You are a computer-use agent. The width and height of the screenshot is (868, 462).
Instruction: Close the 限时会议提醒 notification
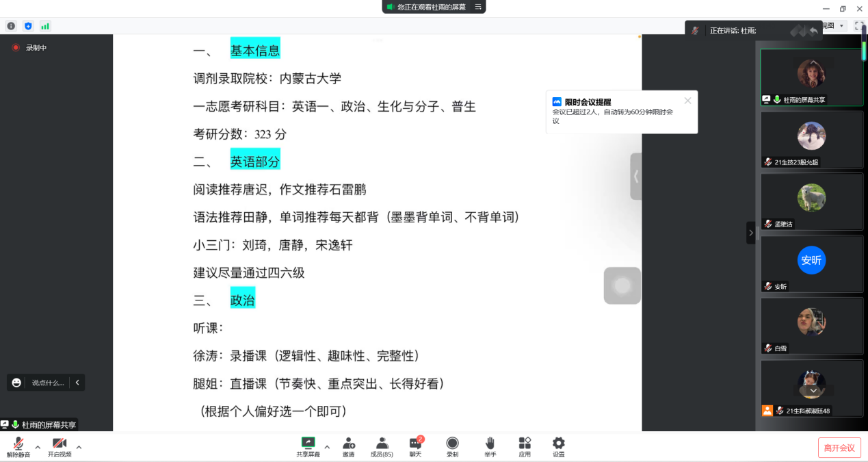(x=687, y=101)
